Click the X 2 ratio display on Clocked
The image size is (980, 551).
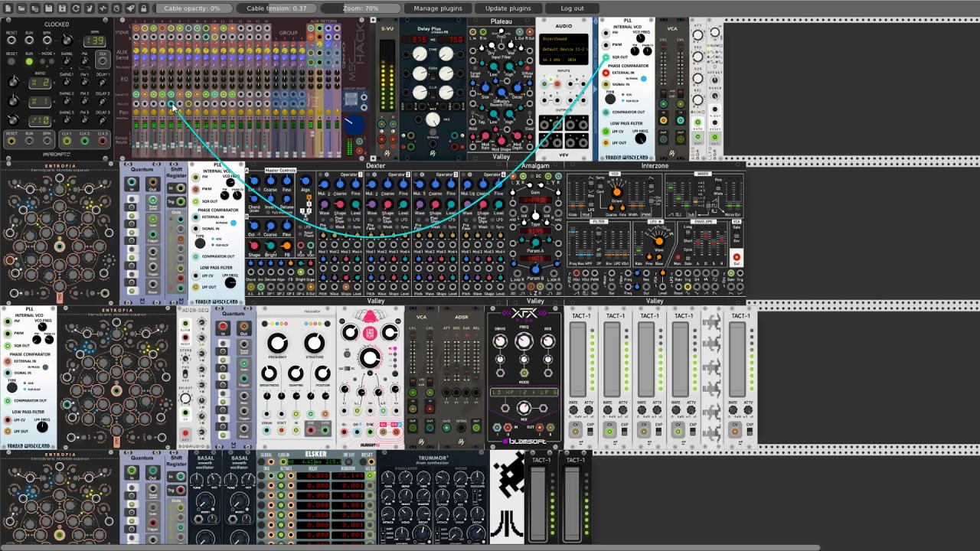(x=40, y=82)
